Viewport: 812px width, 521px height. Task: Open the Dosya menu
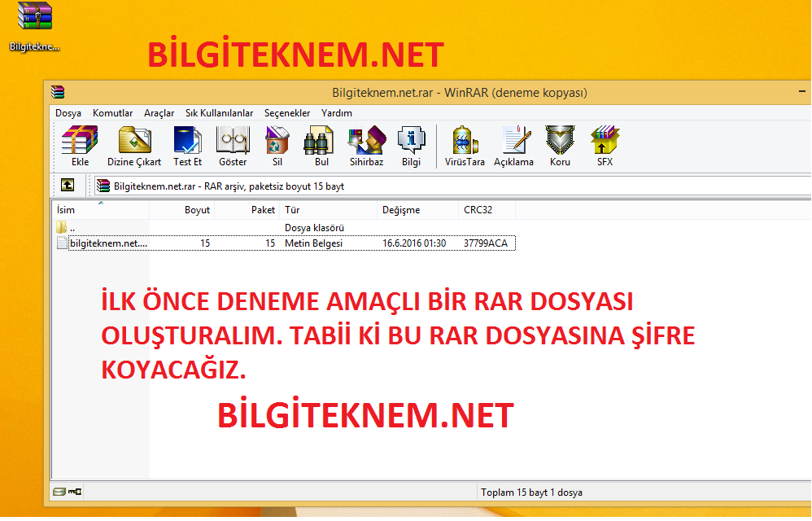[68, 113]
